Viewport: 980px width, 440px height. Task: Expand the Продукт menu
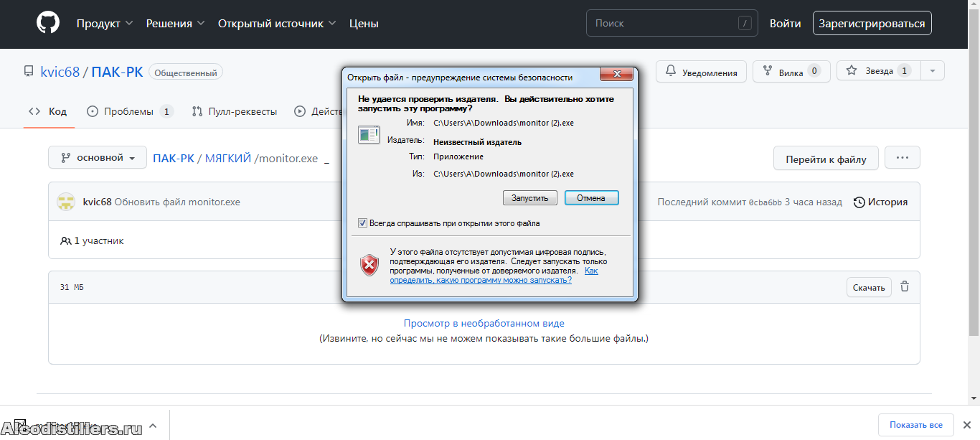tap(105, 23)
